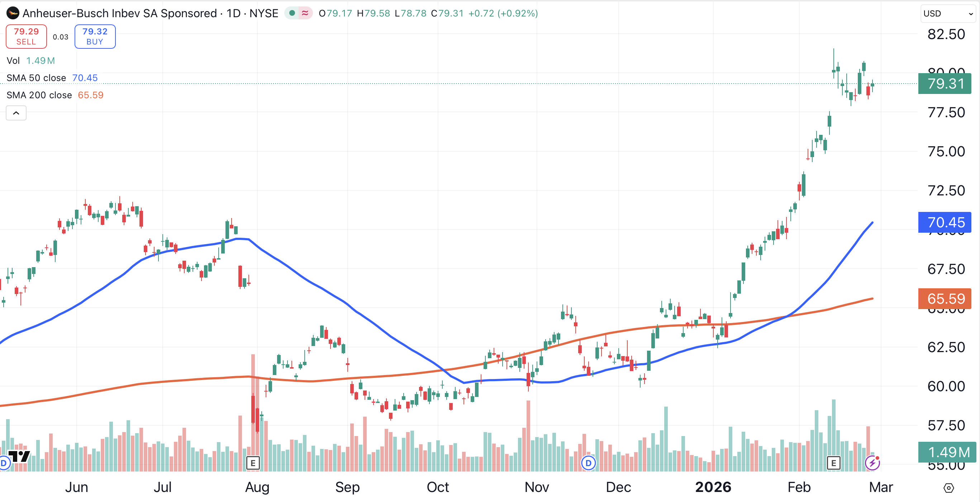Open the 1D interval selector
The height and width of the screenshot is (502, 980).
(233, 13)
